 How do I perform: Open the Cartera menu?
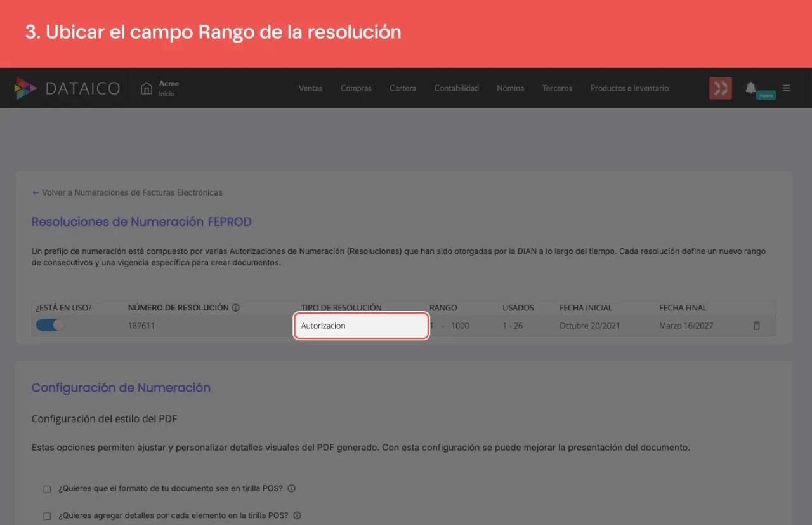pos(403,88)
